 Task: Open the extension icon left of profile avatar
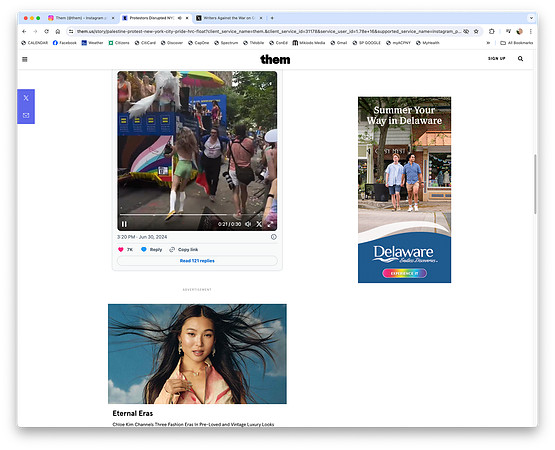tap(508, 32)
